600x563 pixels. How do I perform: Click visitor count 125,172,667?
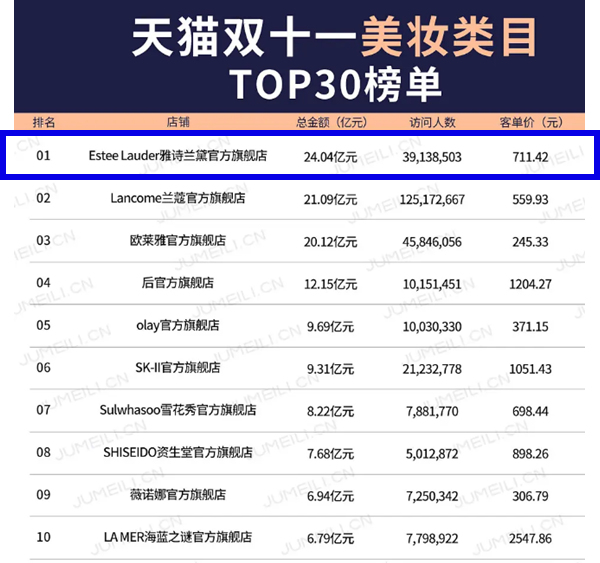(432, 200)
